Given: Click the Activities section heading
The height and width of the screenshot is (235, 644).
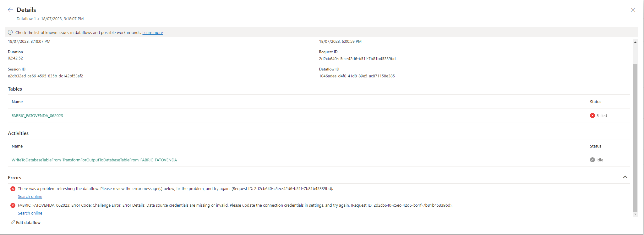Looking at the screenshot, I should (18, 133).
